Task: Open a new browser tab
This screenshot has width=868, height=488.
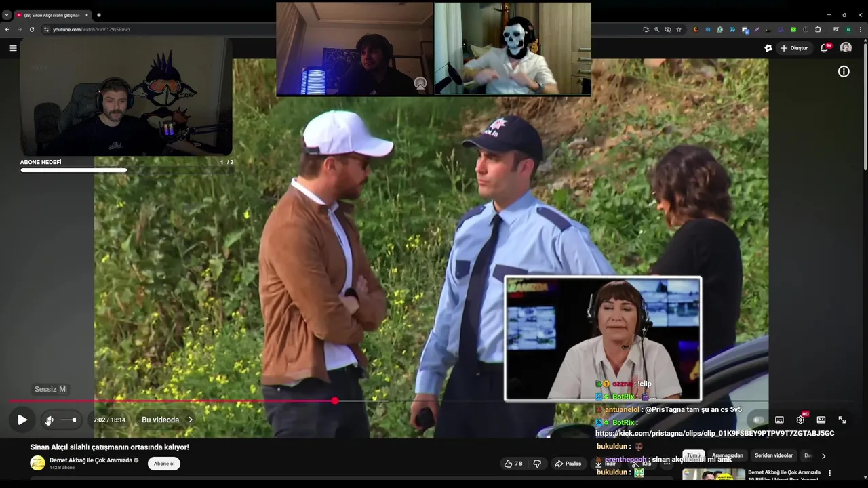Action: 99,14
